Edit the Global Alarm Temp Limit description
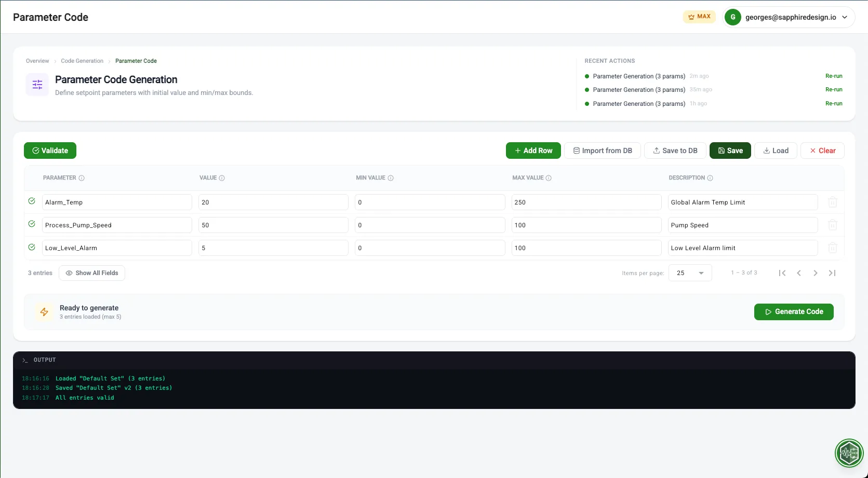 point(743,202)
